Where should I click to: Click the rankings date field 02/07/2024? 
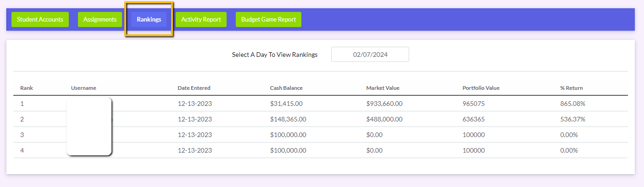(x=370, y=54)
